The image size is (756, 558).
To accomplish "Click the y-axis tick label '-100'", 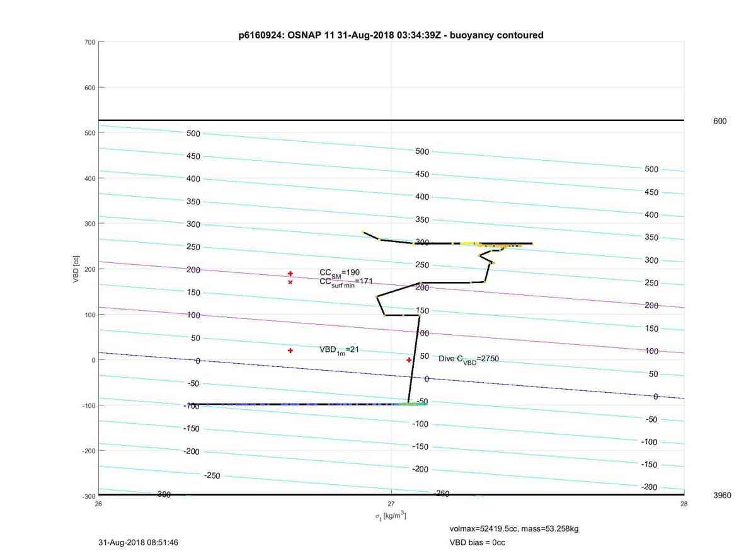I will pyautogui.click(x=88, y=405).
